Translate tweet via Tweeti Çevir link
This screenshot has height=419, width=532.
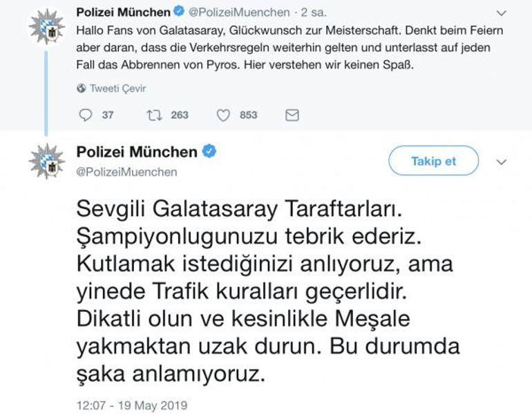[x=117, y=88]
